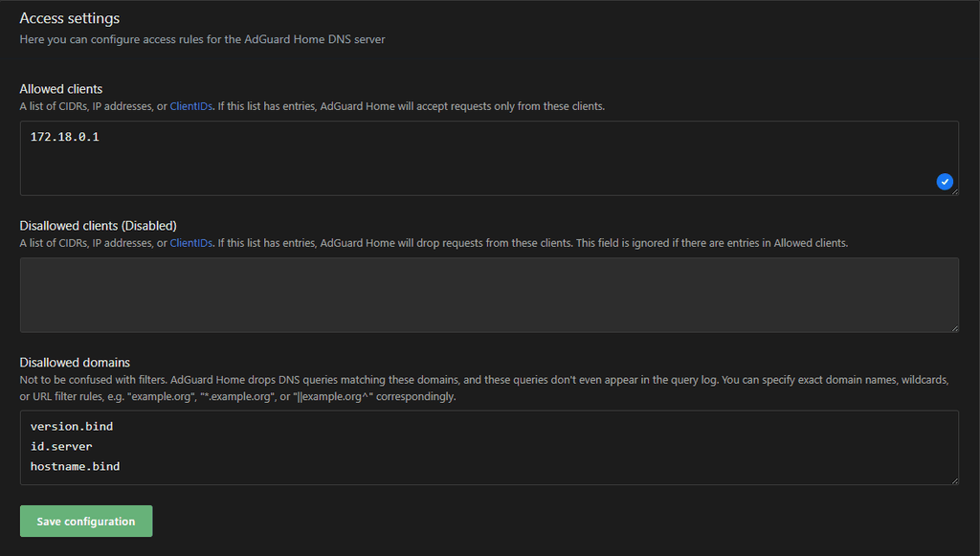Click the Disallowed clients (Disabled) label
Image resolution: width=980 pixels, height=556 pixels.
pos(98,226)
